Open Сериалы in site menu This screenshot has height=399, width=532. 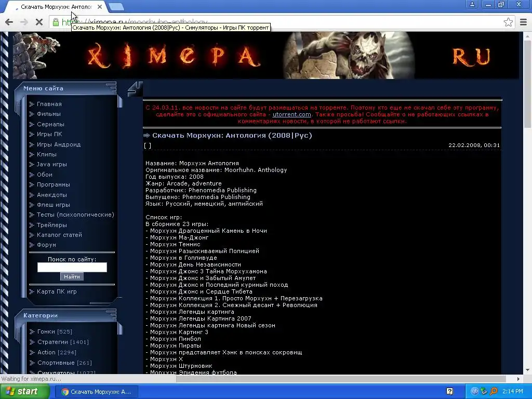click(50, 124)
